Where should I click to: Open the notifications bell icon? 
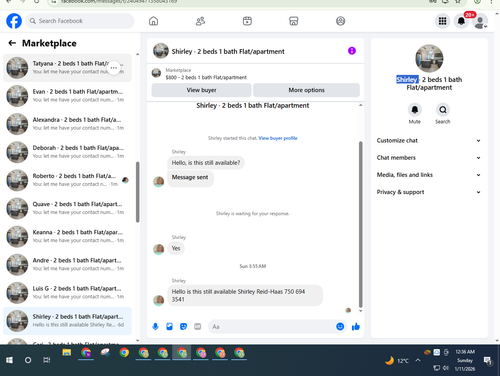click(461, 21)
